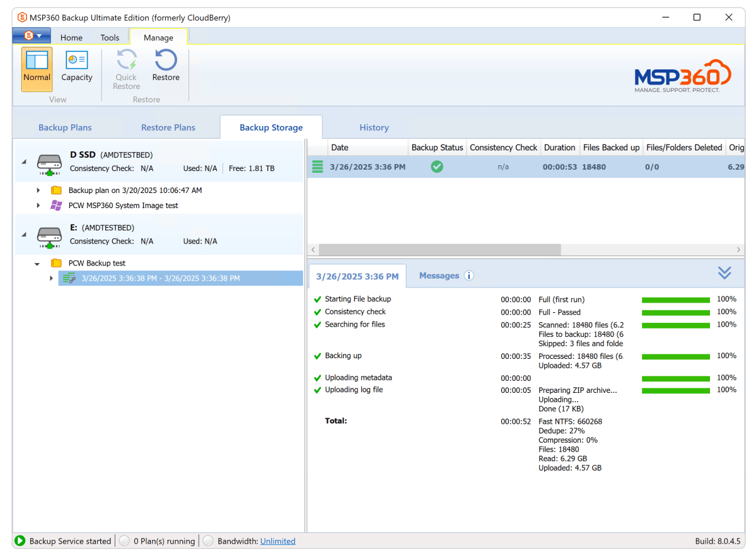Collapse the PCW Backup test node
Viewport: 756px width, 555px height.
click(37, 264)
